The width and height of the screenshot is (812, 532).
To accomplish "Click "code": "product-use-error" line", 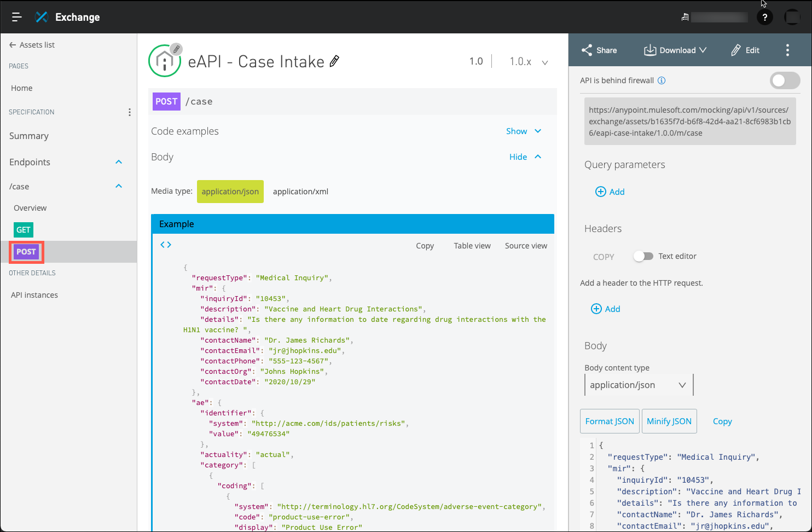I will point(294,517).
